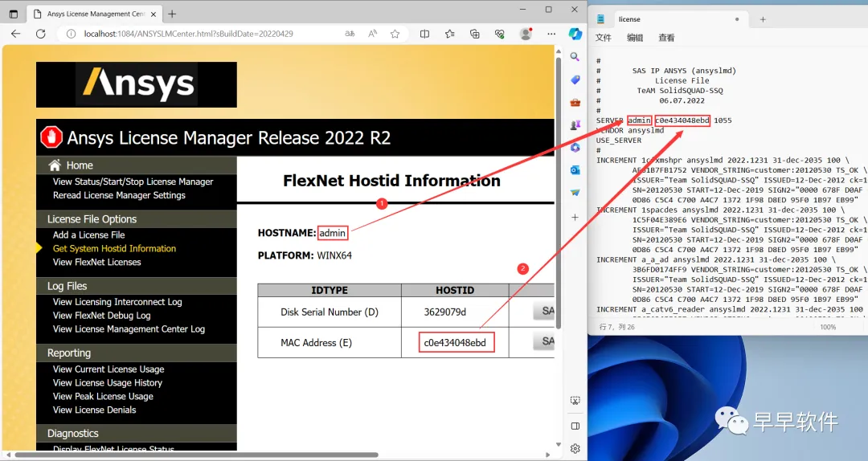Open View License Denials
The image size is (868, 461).
(x=95, y=410)
